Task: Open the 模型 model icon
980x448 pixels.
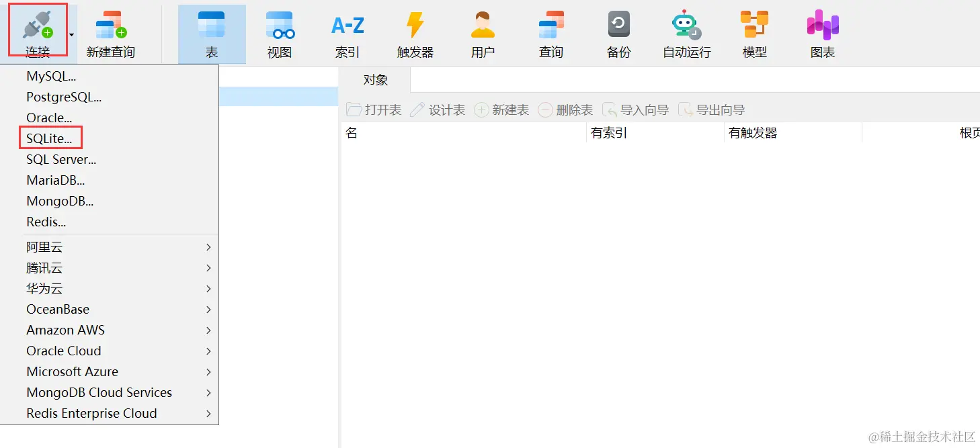Action: pos(754,26)
